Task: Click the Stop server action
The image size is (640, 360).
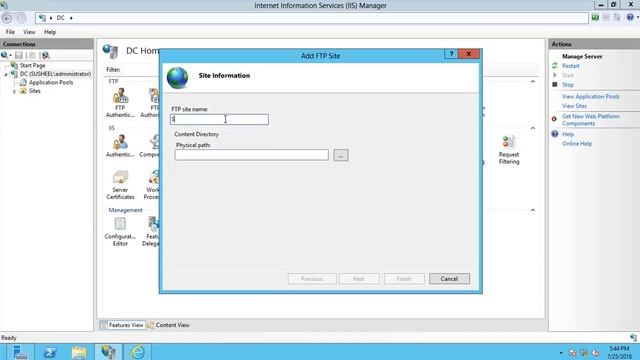Action: click(x=567, y=85)
